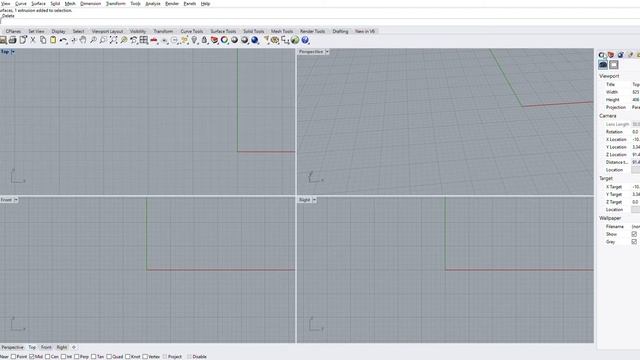The width and height of the screenshot is (640, 360).
Task: Click the Print icon
Action: tap(13, 40)
